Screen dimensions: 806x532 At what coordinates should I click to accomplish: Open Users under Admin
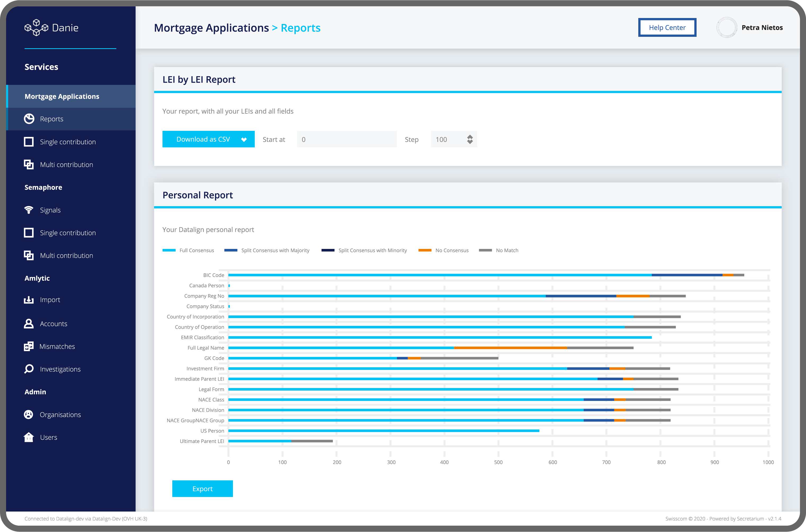pyautogui.click(x=48, y=437)
